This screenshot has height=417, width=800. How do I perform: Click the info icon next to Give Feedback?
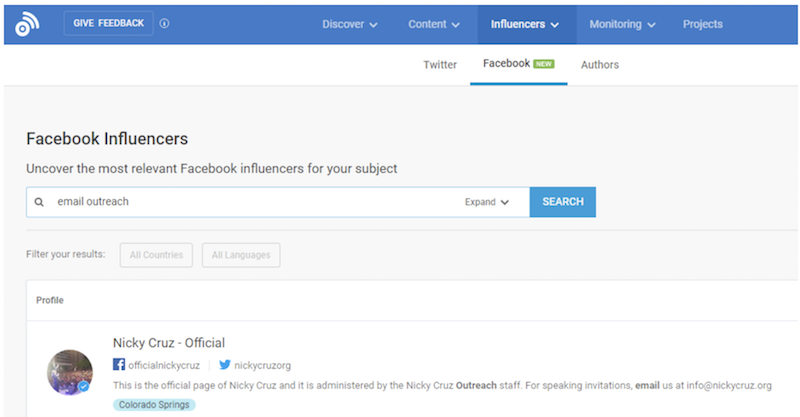pos(164,23)
